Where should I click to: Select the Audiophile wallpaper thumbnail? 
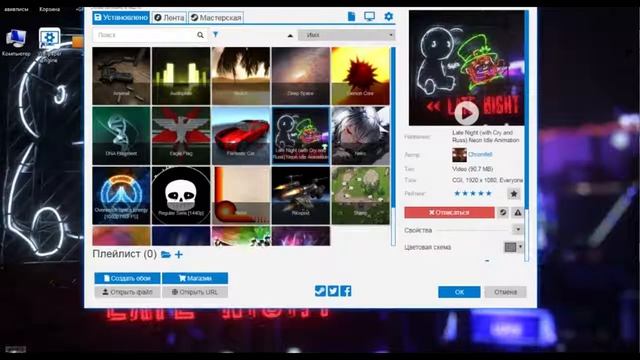tap(181, 76)
